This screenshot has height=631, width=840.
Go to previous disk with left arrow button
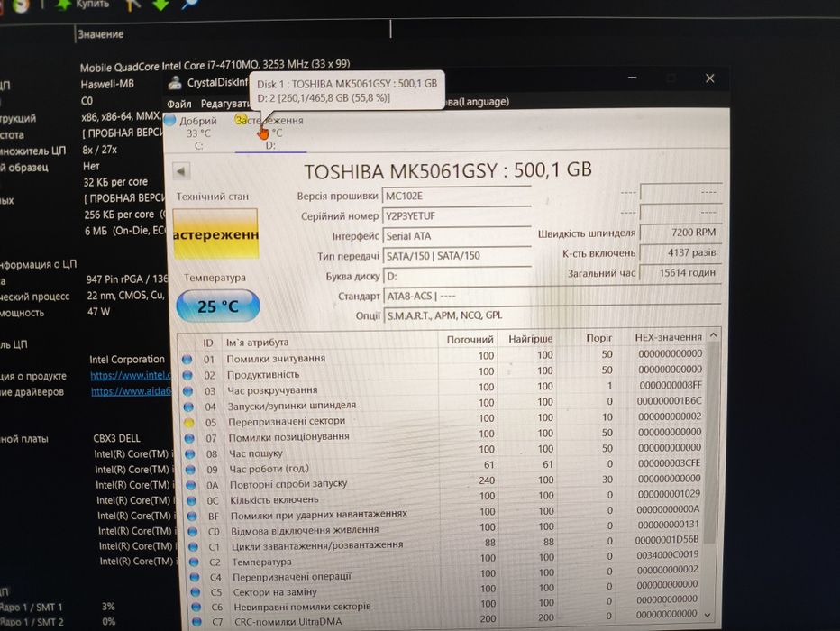[181, 171]
